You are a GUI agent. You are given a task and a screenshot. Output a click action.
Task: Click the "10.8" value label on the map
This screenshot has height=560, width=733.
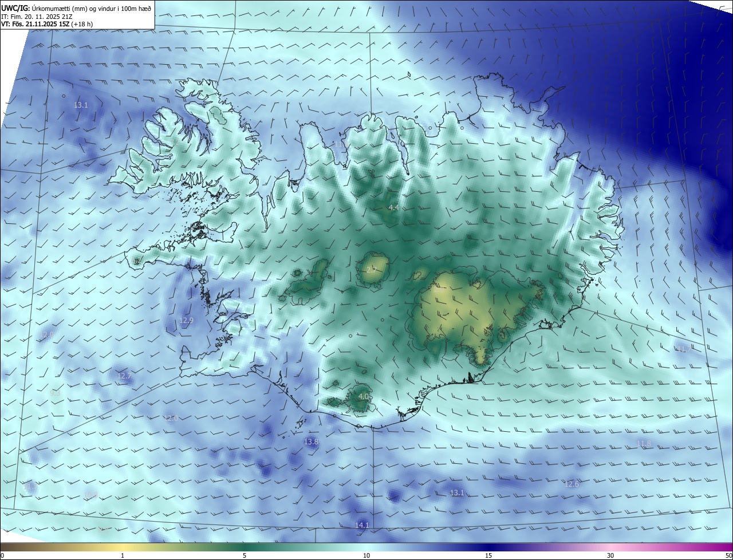90,494
